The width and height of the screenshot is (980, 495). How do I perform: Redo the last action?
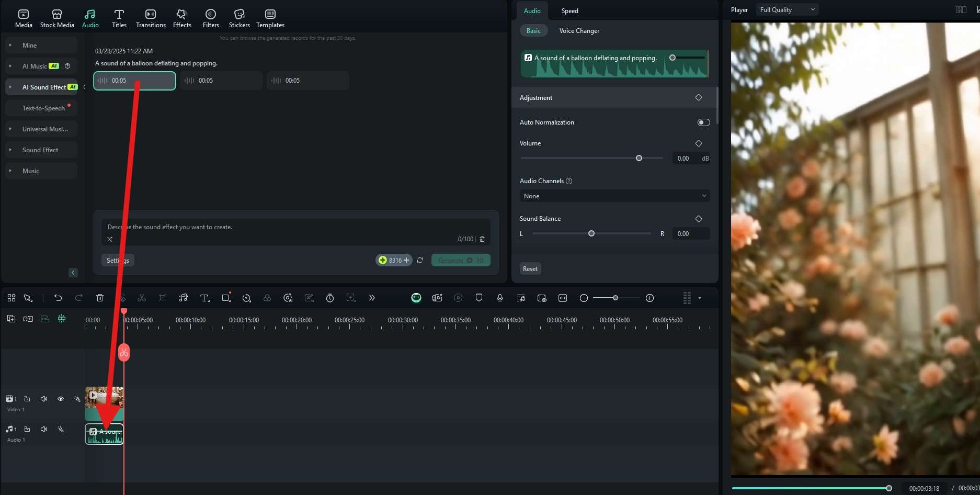[x=79, y=298]
